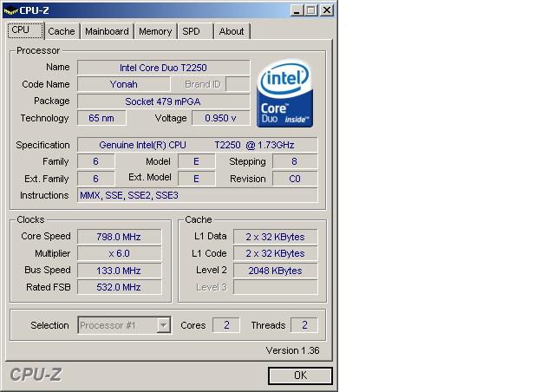
Task: Expand the Processor #1 selection dropdown
Action: tap(164, 325)
